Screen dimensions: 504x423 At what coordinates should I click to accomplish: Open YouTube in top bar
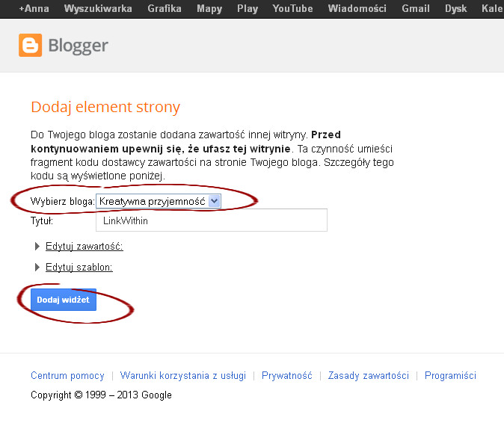pyautogui.click(x=292, y=8)
